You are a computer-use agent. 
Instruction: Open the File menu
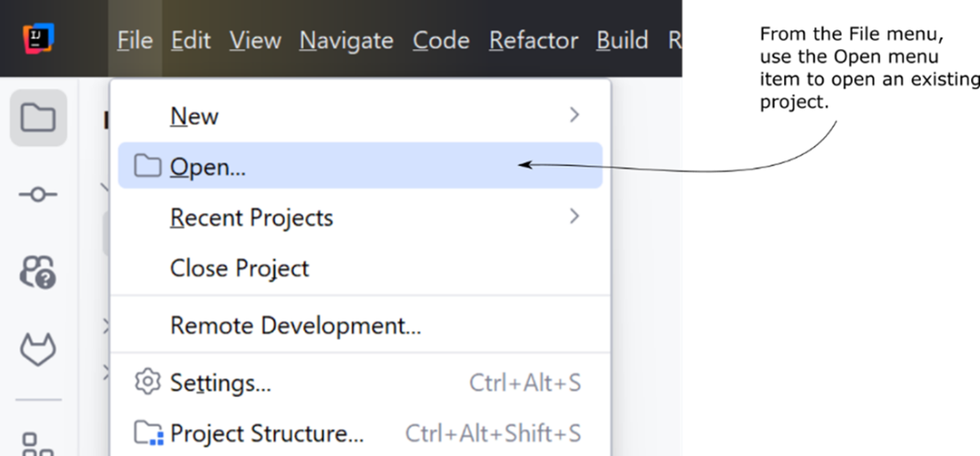(x=135, y=41)
